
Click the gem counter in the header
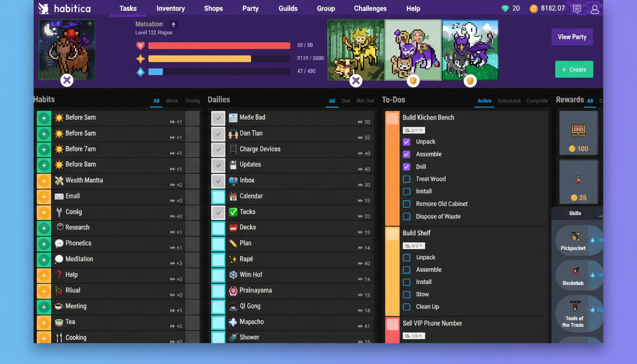(510, 8)
